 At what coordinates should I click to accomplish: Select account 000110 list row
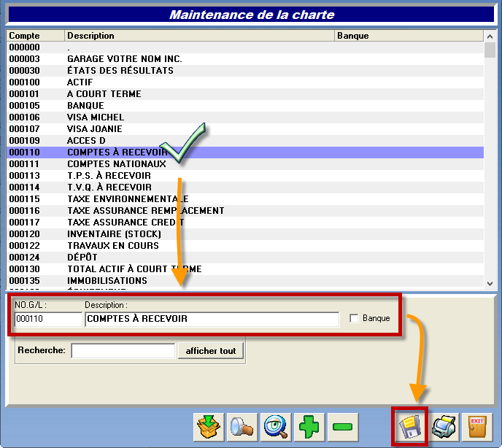245,152
